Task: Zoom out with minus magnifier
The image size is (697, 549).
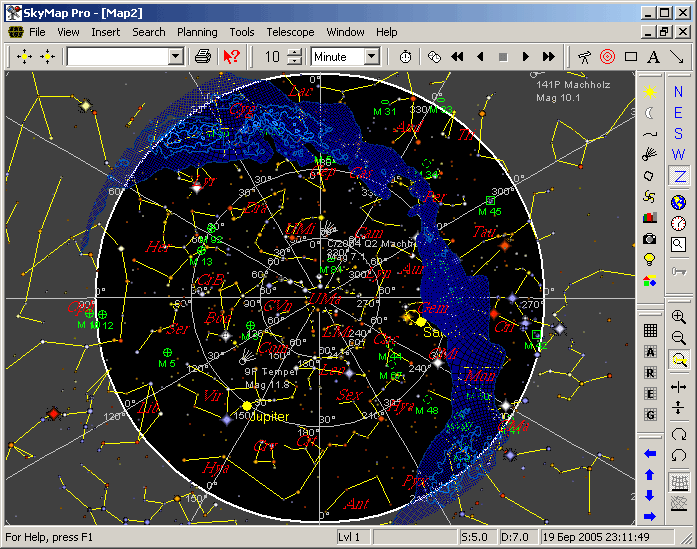Action: (678, 337)
